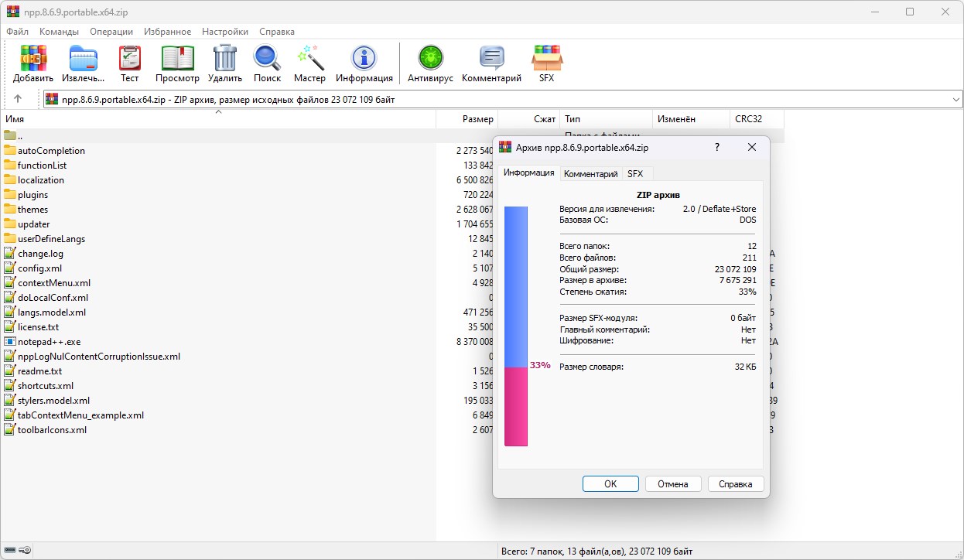
Task: Select the Информация dialog tab
Action: [529, 172]
